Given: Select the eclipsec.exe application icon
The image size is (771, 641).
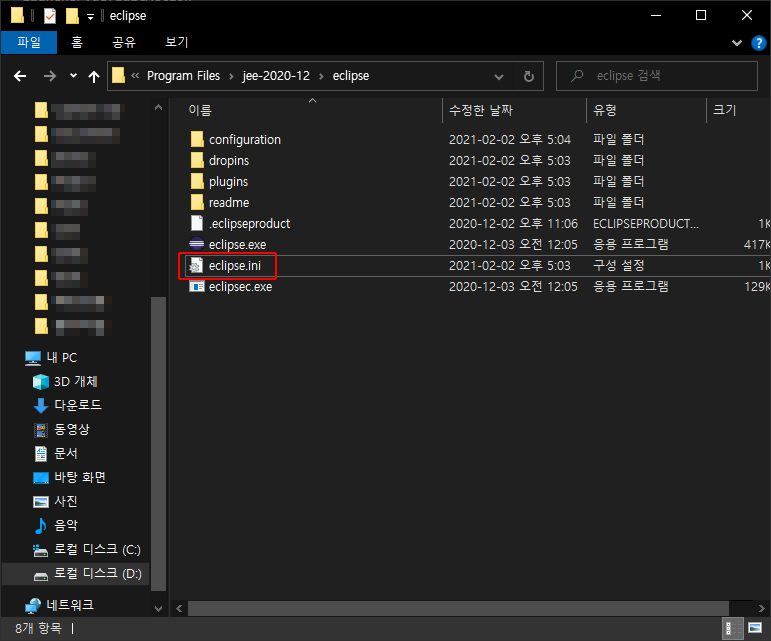Looking at the screenshot, I should [x=197, y=286].
